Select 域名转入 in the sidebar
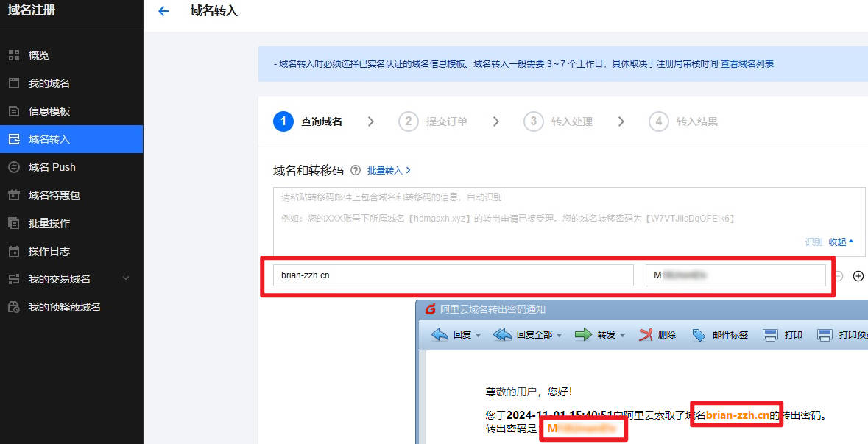 click(71, 139)
